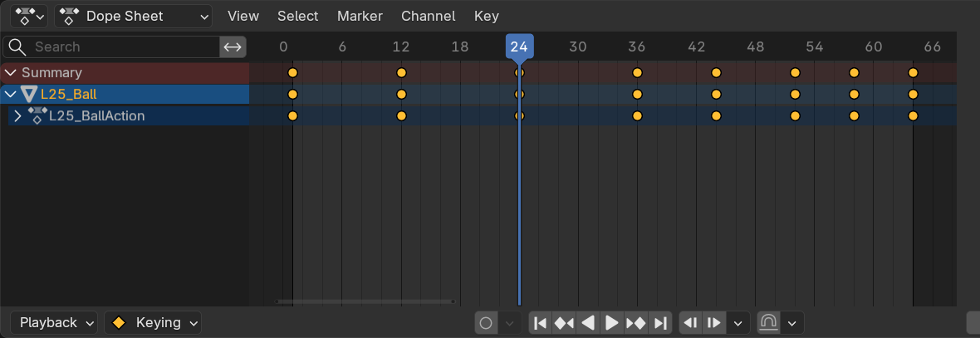The image size is (980, 338).
Task: Toggle the auto keying record button
Action: [486, 324]
